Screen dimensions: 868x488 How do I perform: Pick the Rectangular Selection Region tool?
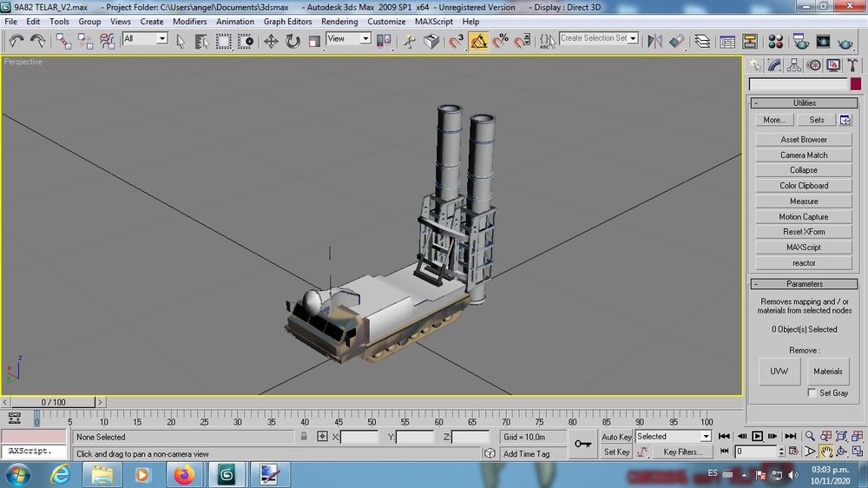click(x=224, y=41)
